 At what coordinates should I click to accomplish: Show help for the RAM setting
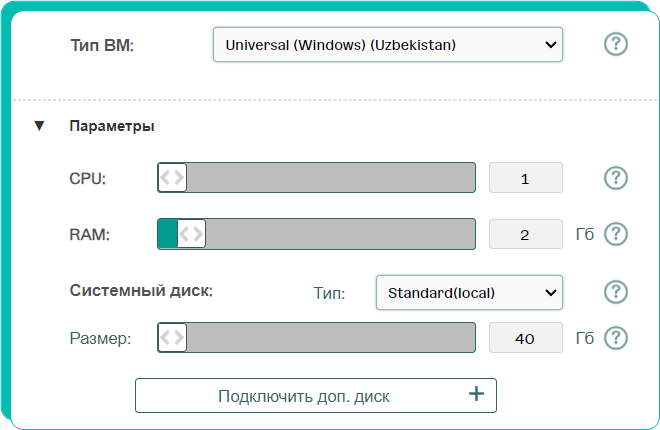[616, 234]
